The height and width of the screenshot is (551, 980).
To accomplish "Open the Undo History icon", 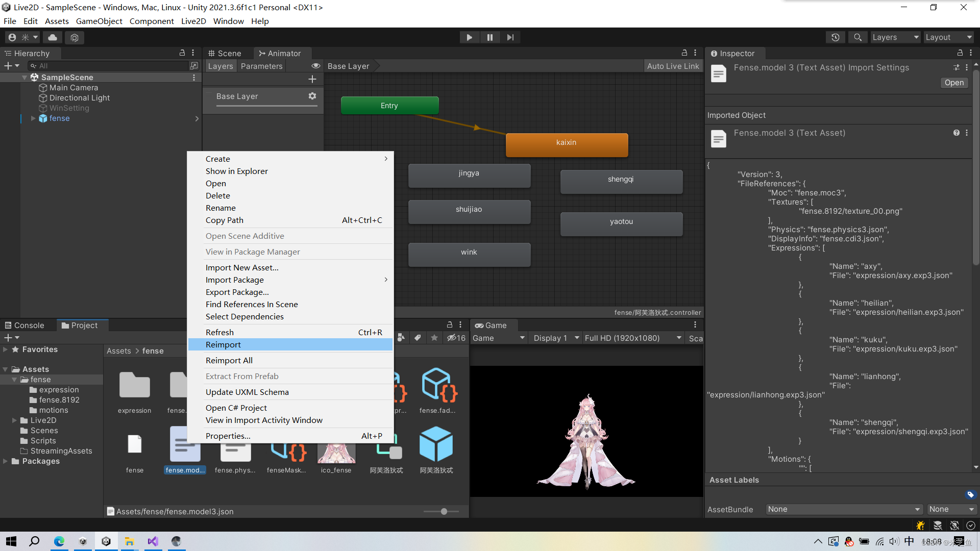I will pos(836,37).
